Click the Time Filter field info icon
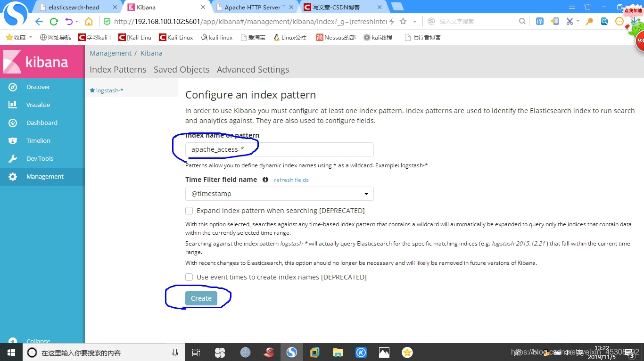Screen dimensions: 644x361 click(265, 180)
